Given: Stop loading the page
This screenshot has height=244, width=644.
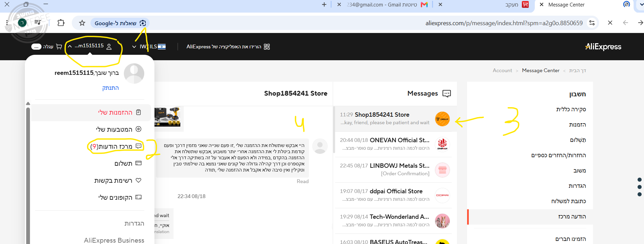Looking at the screenshot, I should click(x=610, y=23).
